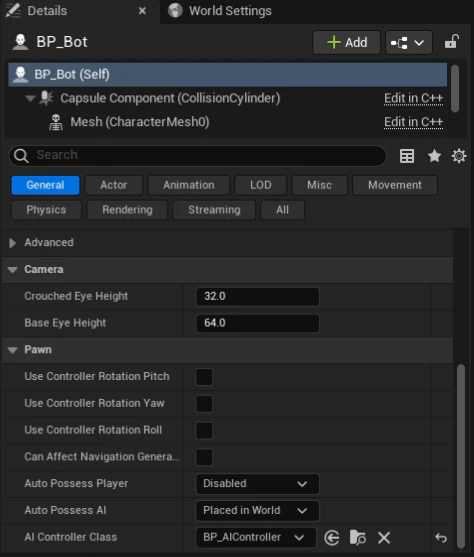
Task: Collapse Capsule Component tree node
Action: (x=30, y=98)
